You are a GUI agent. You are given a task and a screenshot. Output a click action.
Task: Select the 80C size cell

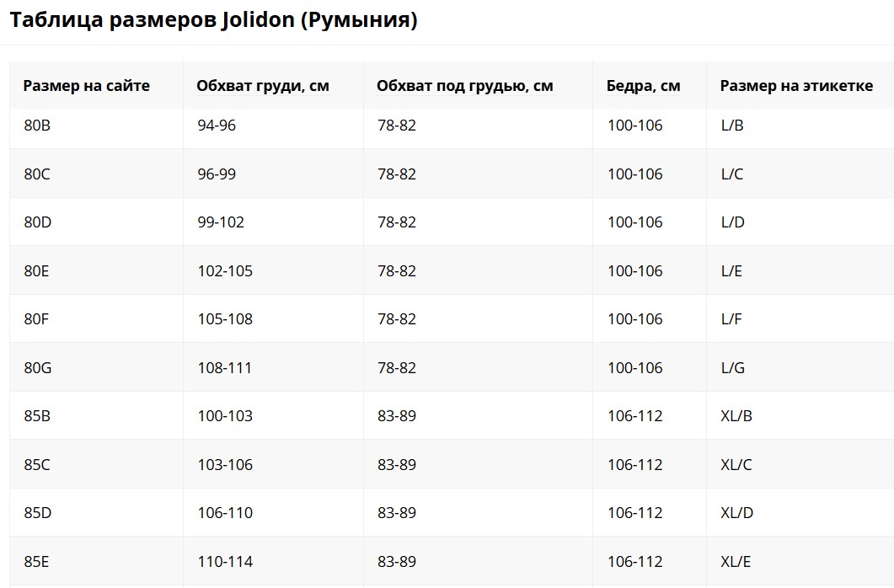click(x=38, y=174)
